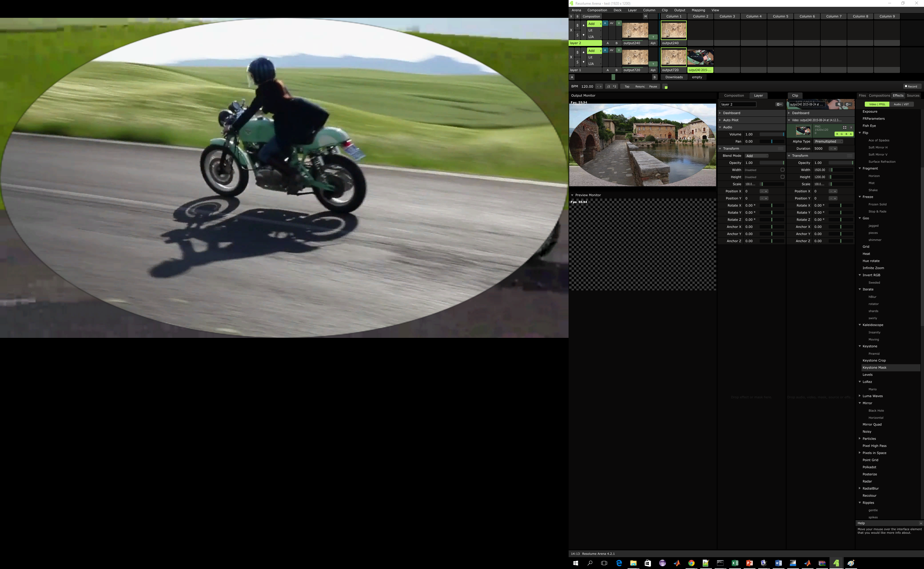Adjust the layer Volume slider
The image size is (924, 569).
[x=772, y=134]
